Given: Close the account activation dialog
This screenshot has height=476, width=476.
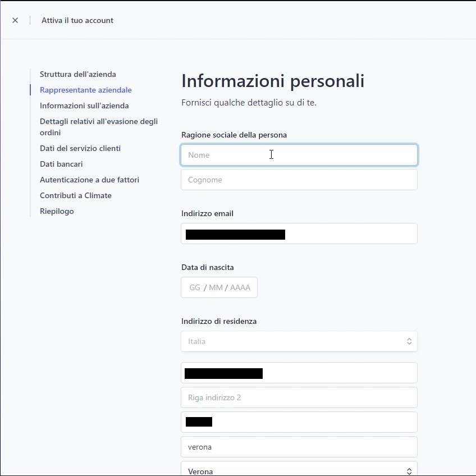Looking at the screenshot, I should [15, 20].
